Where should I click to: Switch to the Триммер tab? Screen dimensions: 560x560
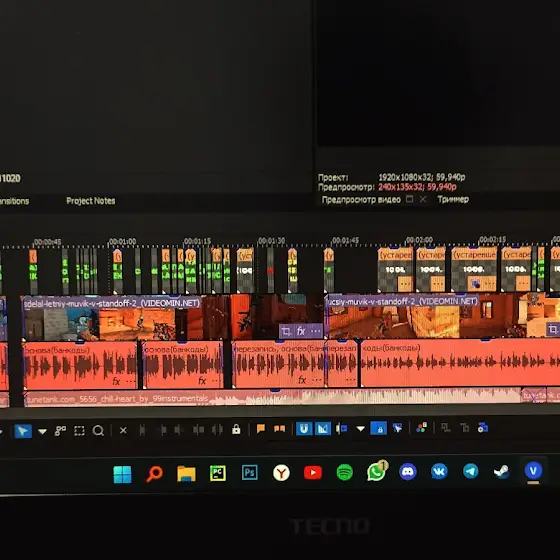(x=453, y=199)
